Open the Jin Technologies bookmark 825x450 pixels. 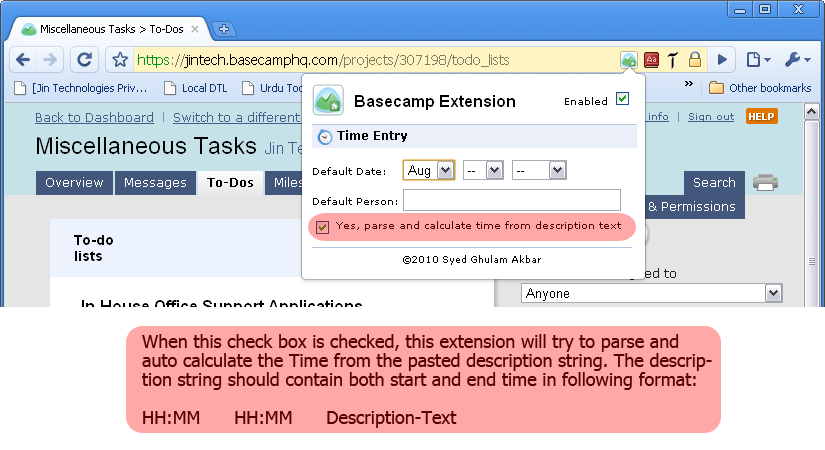(80, 88)
